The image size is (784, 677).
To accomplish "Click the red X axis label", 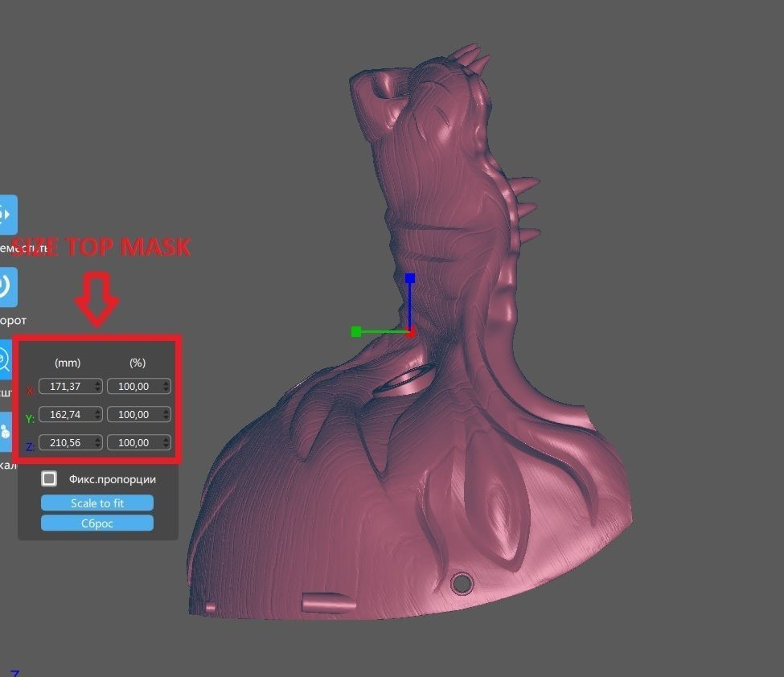I will pyautogui.click(x=30, y=391).
